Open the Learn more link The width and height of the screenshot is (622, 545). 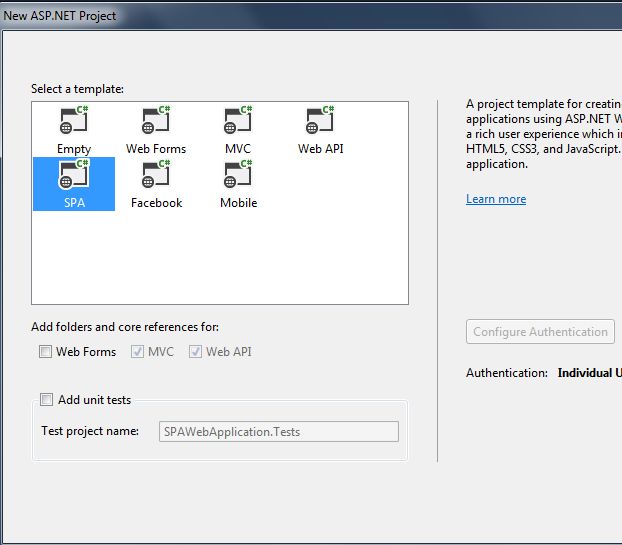tap(496, 199)
